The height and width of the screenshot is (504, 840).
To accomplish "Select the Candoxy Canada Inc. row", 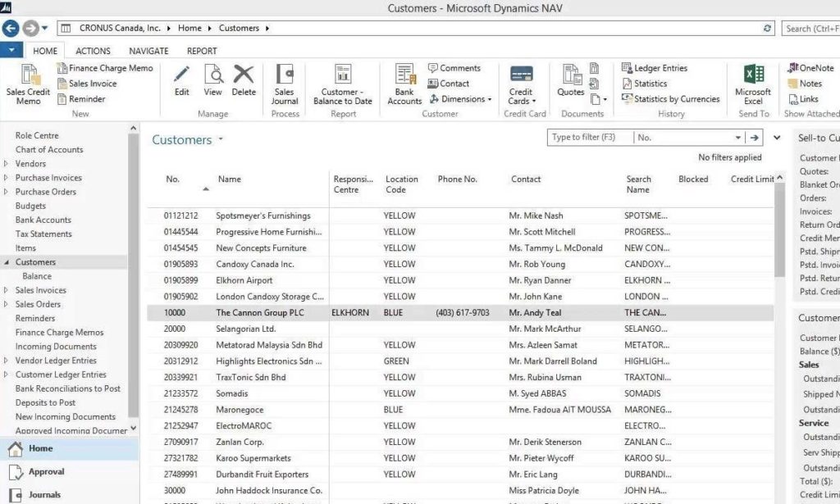I will click(x=460, y=265).
